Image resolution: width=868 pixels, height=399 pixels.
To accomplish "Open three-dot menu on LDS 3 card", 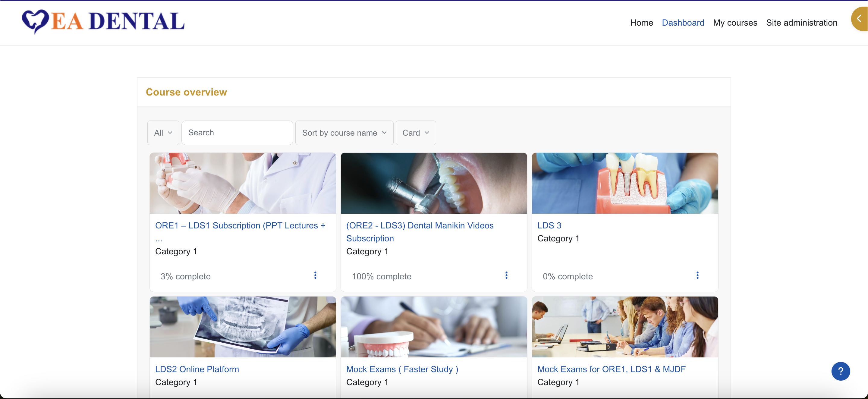I will click(x=697, y=275).
